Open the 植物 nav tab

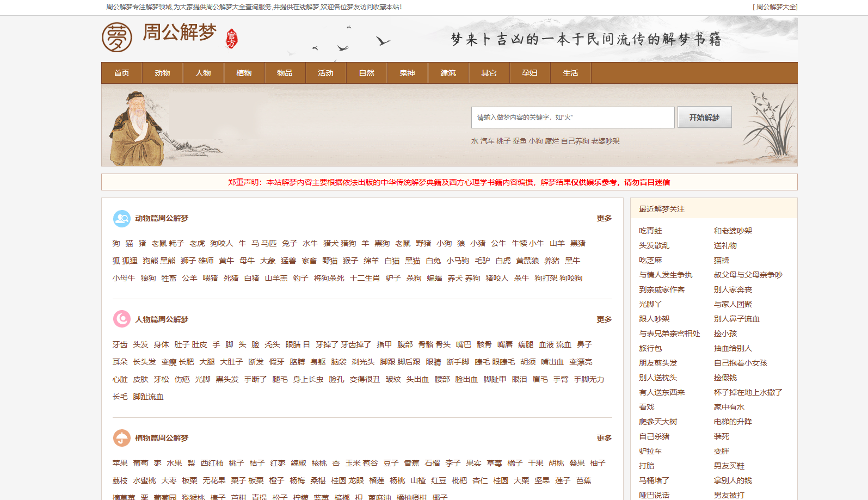[244, 73]
